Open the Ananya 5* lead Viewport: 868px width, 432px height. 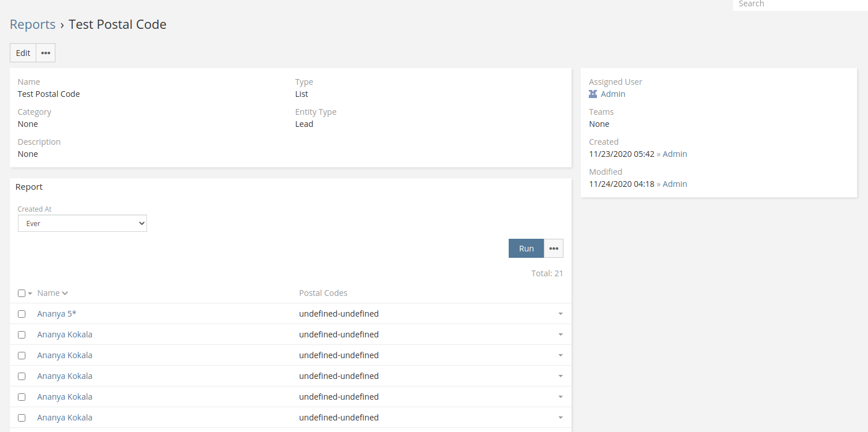tap(57, 314)
